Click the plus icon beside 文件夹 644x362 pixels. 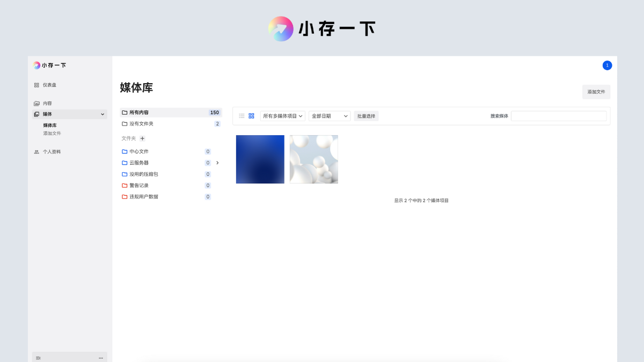click(142, 138)
